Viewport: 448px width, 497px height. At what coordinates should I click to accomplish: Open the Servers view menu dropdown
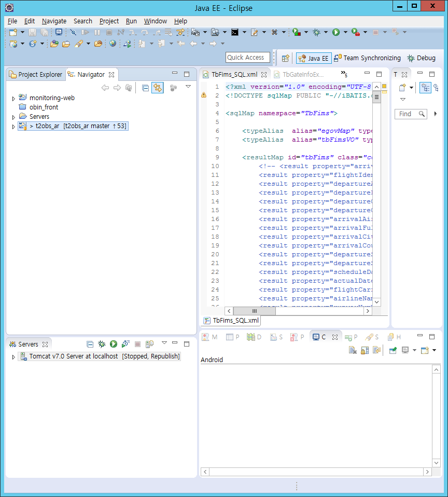click(164, 342)
